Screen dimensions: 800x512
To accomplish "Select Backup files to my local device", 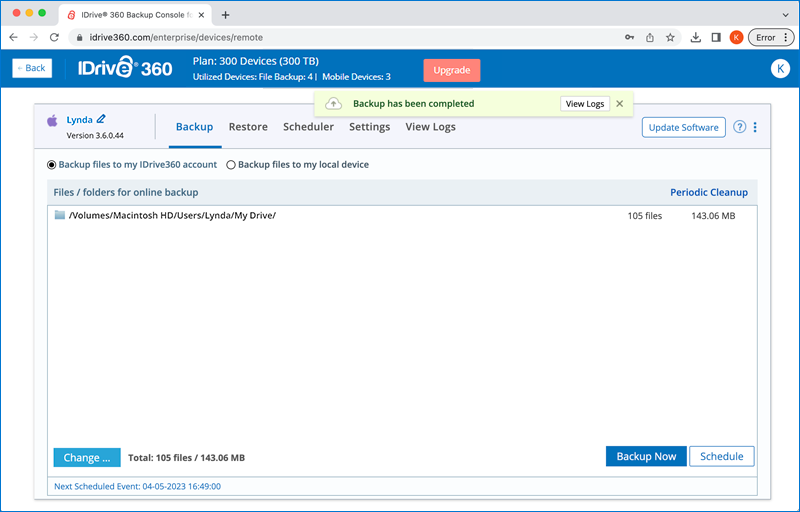I will coord(231,165).
